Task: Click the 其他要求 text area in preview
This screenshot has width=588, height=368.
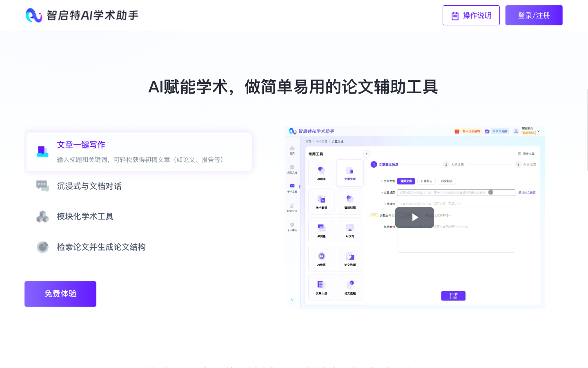Action: click(x=456, y=238)
